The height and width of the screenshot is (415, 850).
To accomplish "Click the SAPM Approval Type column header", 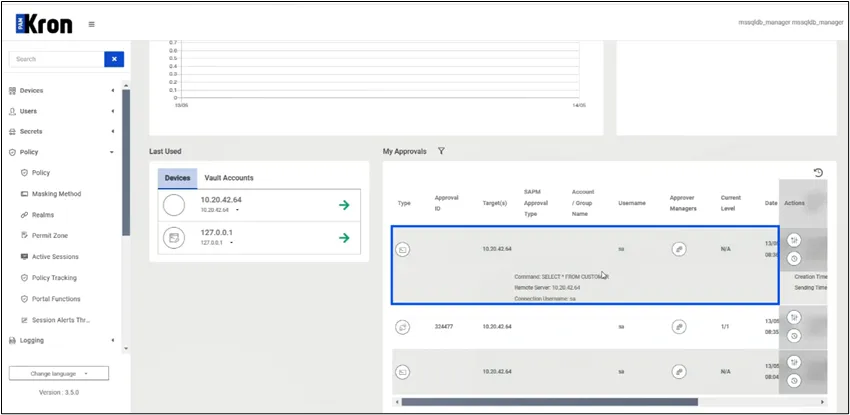I will pos(536,203).
